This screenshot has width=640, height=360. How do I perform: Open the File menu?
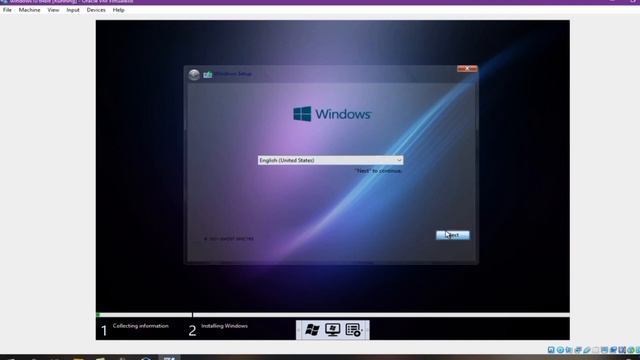click(x=7, y=10)
